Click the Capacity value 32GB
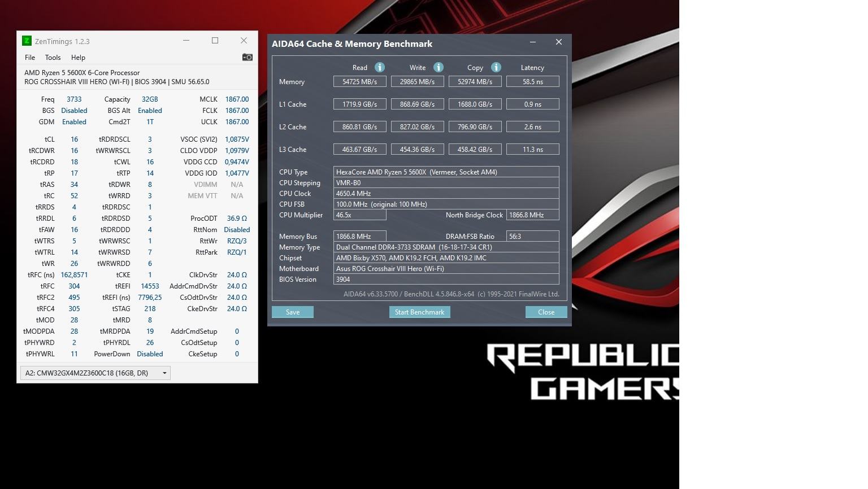This screenshot has height=489, width=868. (150, 99)
